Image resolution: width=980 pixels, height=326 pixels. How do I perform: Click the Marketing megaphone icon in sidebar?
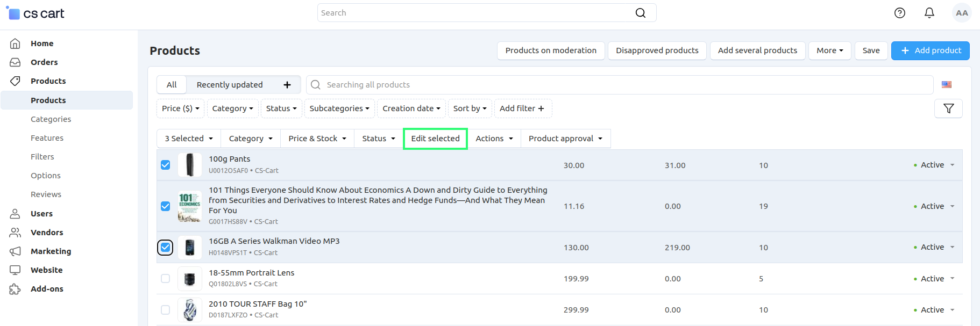15,251
